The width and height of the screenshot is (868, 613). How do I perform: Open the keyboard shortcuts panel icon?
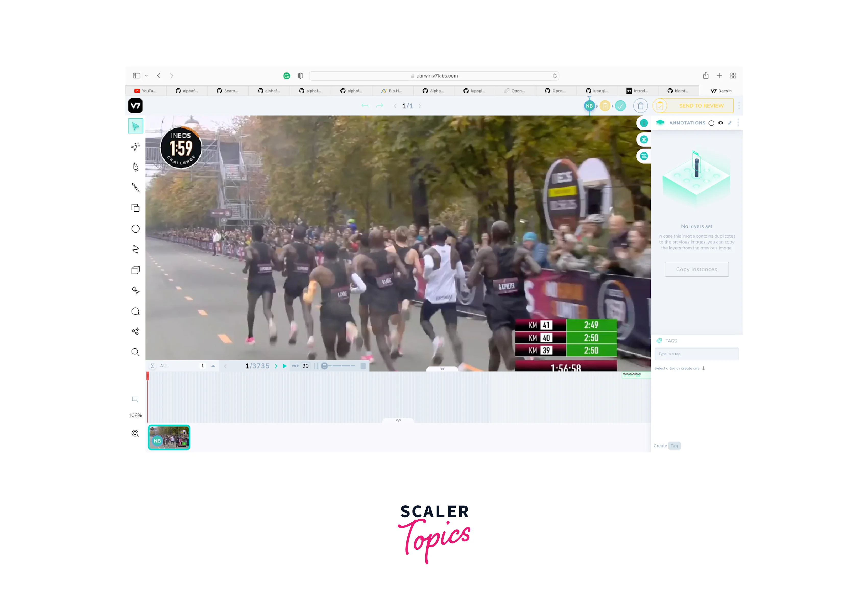[x=644, y=139]
